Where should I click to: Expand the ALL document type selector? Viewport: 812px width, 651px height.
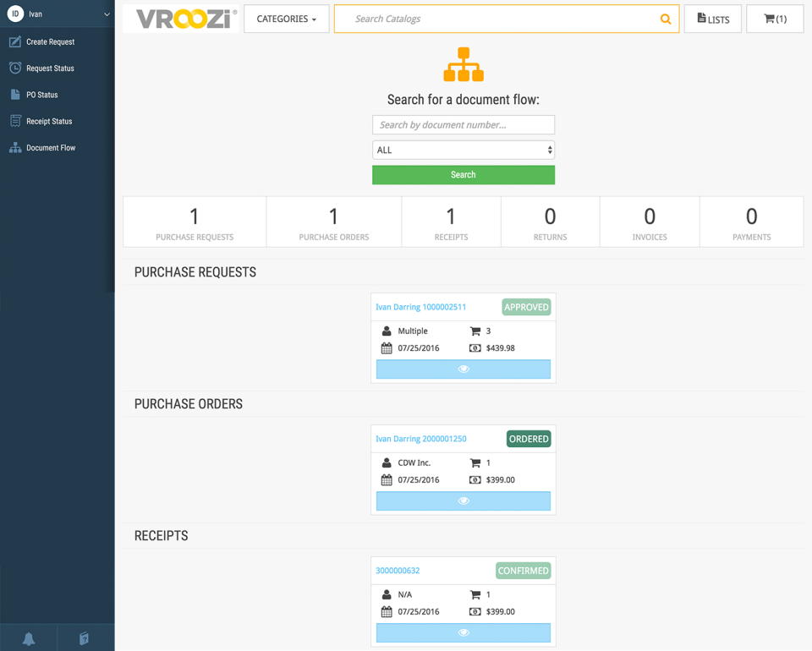tap(464, 149)
